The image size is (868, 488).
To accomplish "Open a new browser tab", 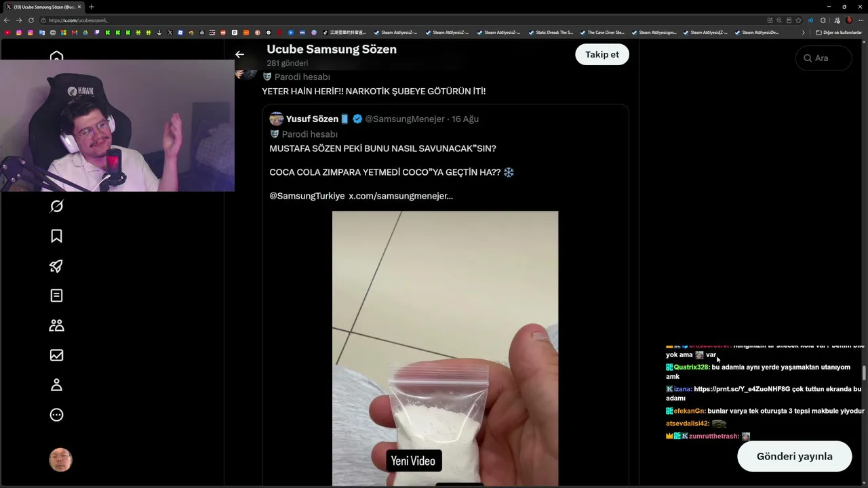I will [92, 7].
